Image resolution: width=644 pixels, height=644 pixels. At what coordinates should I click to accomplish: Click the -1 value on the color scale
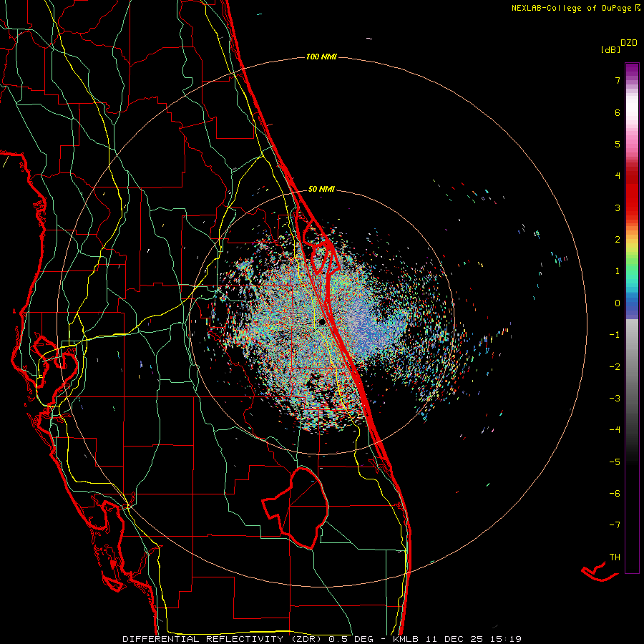615,335
